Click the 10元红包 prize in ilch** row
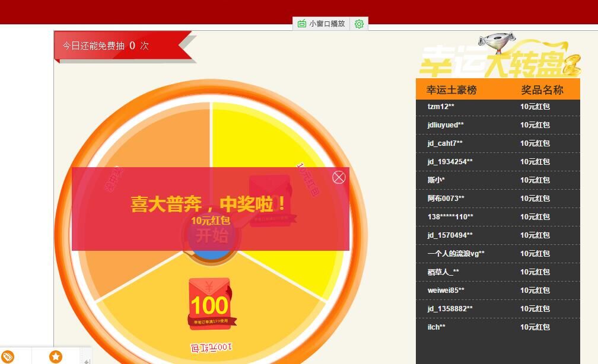This screenshot has width=598, height=364. click(535, 327)
